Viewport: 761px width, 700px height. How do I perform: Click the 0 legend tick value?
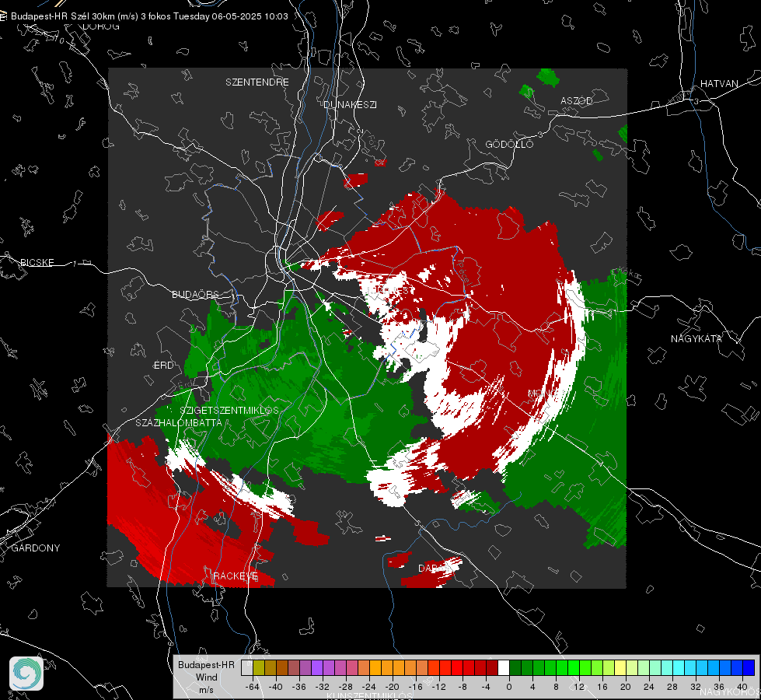509,687
